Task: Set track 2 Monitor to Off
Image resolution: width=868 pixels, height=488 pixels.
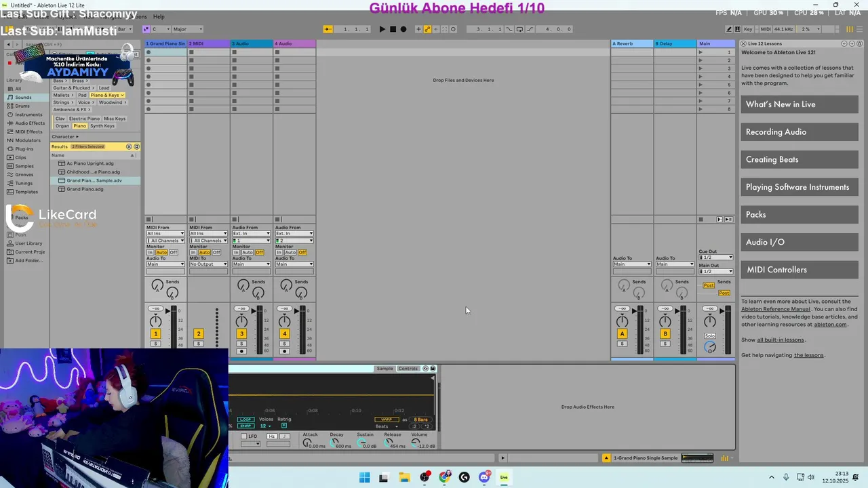Action: [216, 252]
